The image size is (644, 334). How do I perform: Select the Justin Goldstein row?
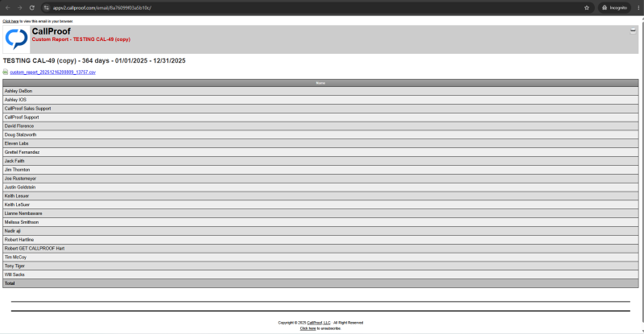tap(320, 188)
